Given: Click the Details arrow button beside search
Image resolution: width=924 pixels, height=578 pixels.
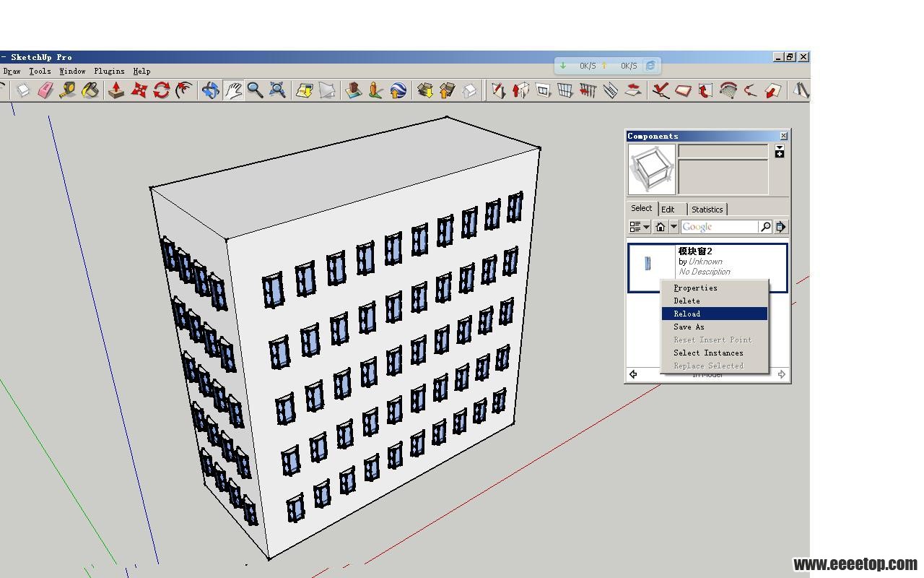Looking at the screenshot, I should [x=780, y=227].
